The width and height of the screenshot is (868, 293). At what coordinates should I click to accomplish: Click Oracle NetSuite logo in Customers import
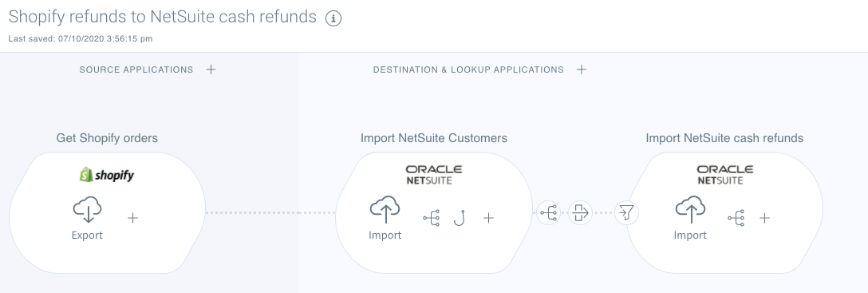point(434,175)
